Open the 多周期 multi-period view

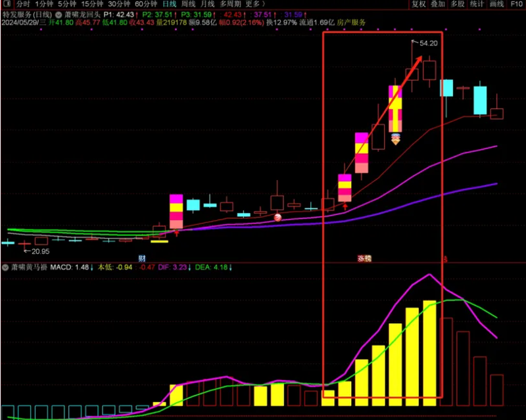point(230,4)
